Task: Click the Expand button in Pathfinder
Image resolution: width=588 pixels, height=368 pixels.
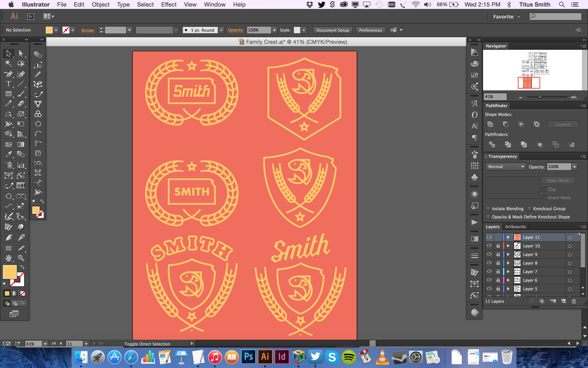Action: pyautogui.click(x=563, y=124)
